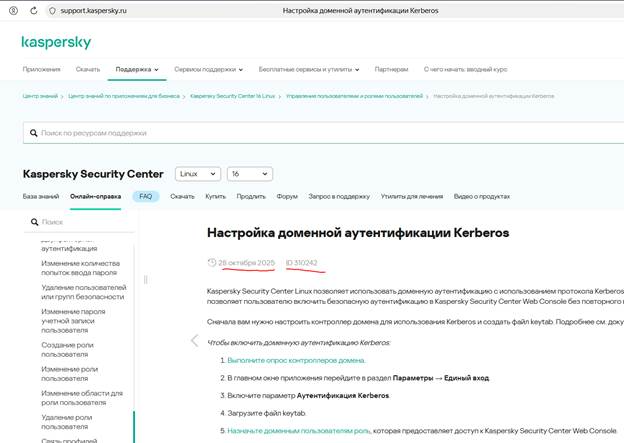Open the Купить tab
This screenshot has height=443, width=624.
(215, 196)
